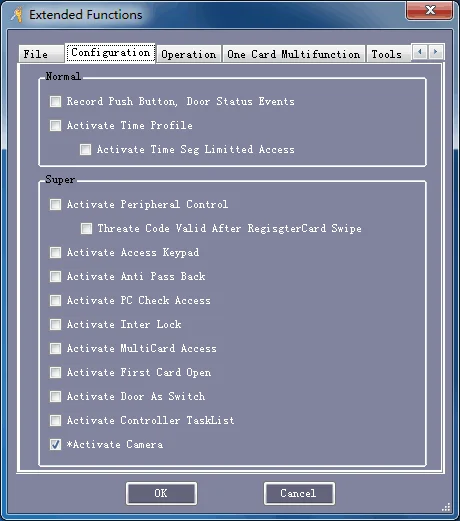Enable Activate Peripheral Control
Image resolution: width=460 pixels, height=521 pixels.
55,204
